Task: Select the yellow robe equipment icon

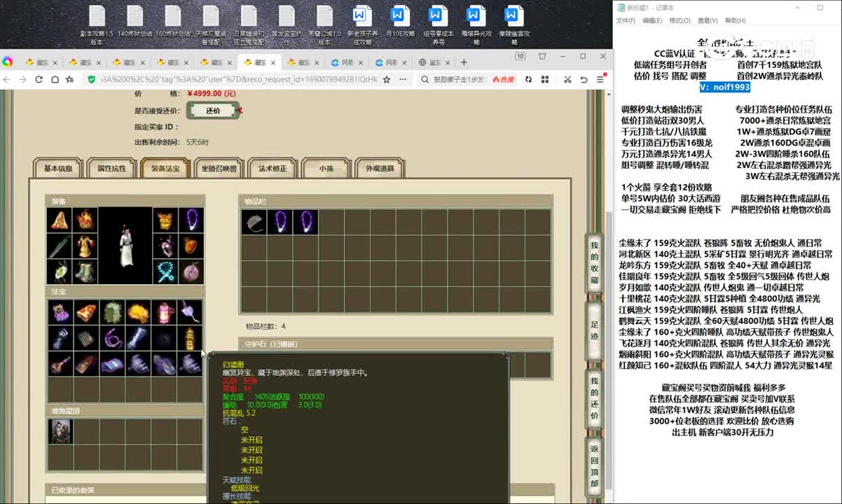Action: (85, 246)
